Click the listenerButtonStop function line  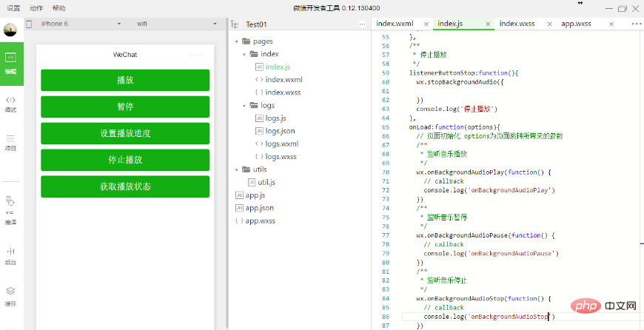(x=465, y=73)
